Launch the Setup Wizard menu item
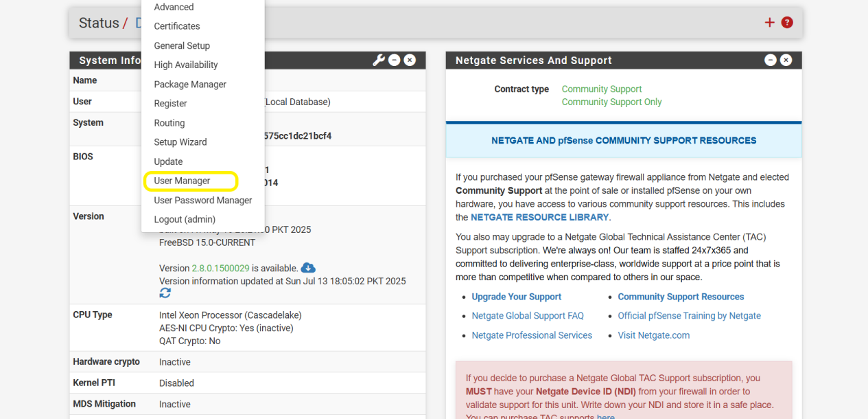Screen dimensions: 868x419 (x=180, y=142)
